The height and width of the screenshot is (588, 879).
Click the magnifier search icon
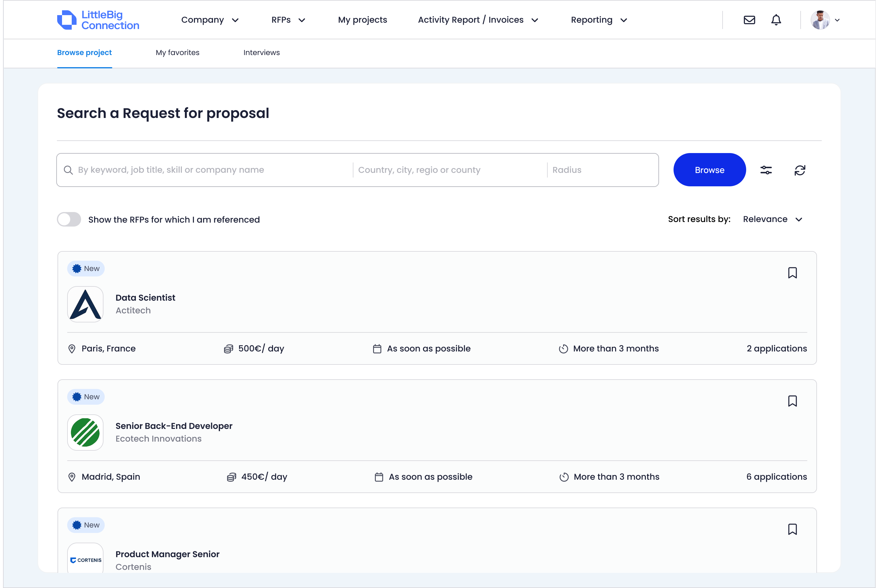(x=68, y=170)
